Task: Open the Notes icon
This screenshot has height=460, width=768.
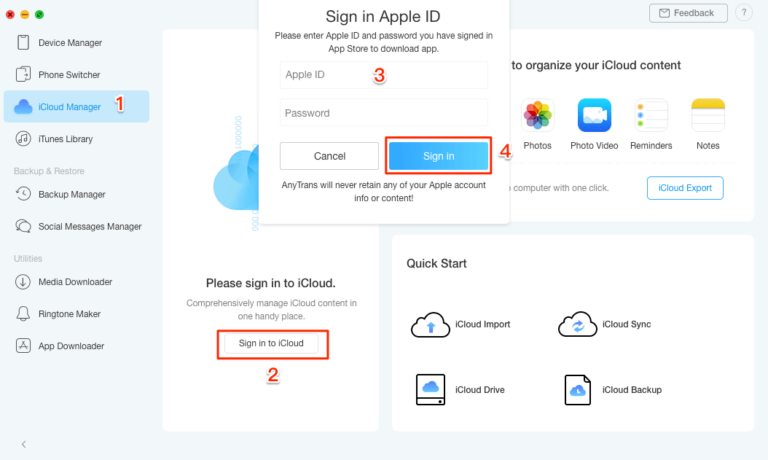Action: [708, 116]
